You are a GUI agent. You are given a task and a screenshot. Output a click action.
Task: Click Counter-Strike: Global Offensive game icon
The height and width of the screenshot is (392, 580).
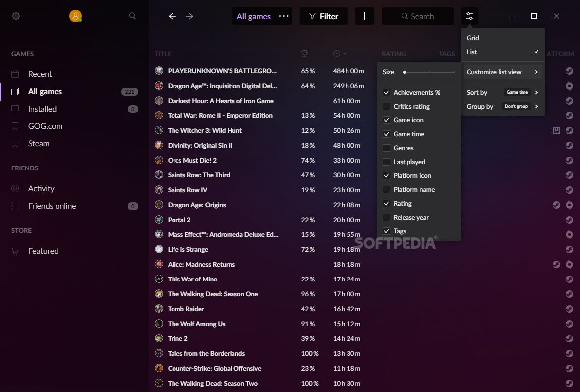[159, 368]
